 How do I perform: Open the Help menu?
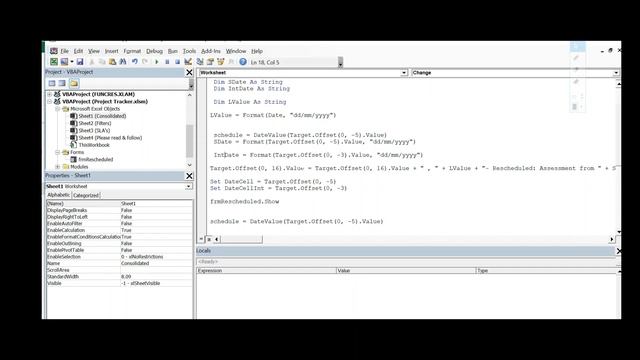point(257,51)
